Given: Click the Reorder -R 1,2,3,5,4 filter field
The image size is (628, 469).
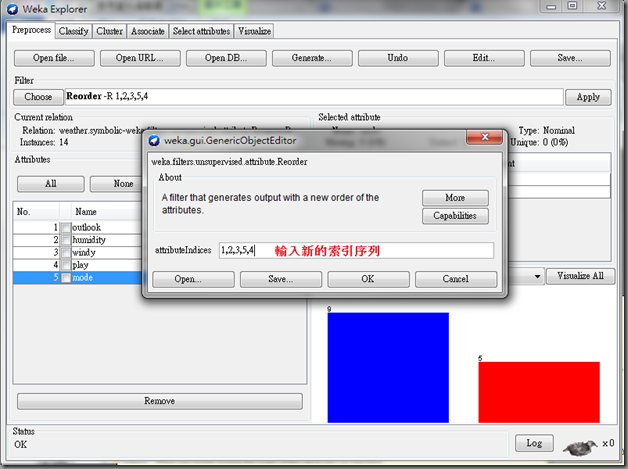Looking at the screenshot, I should [x=314, y=97].
